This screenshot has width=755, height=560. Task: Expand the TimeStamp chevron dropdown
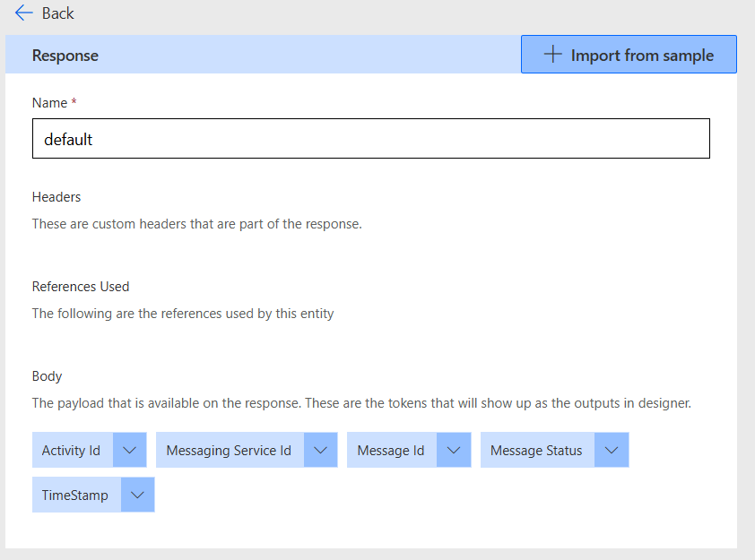click(137, 495)
